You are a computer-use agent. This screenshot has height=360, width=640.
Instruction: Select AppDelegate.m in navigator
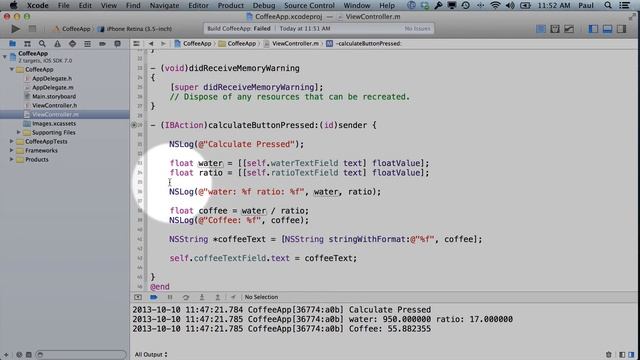pyautogui.click(x=53, y=87)
